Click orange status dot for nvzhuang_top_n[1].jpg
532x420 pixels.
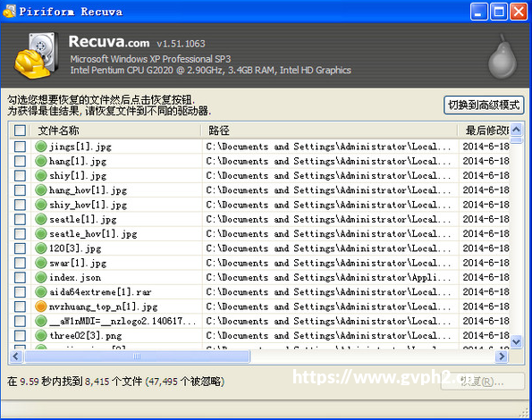point(41,307)
